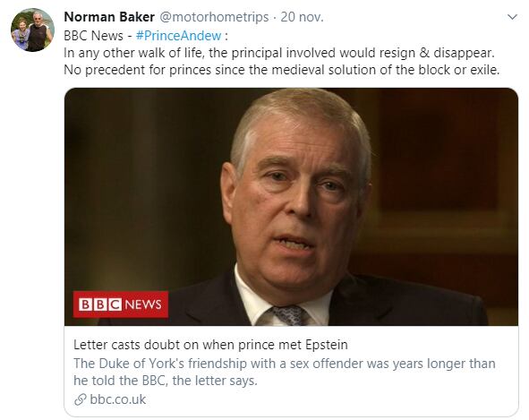529x420 pixels.
Task: Click the word NEWS in the red logo
Action: tap(143, 304)
